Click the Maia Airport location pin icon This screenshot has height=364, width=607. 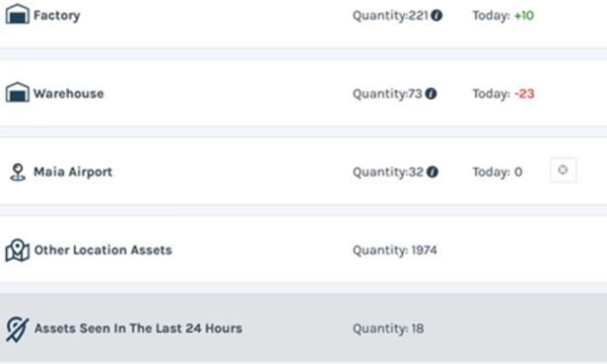coord(17,172)
